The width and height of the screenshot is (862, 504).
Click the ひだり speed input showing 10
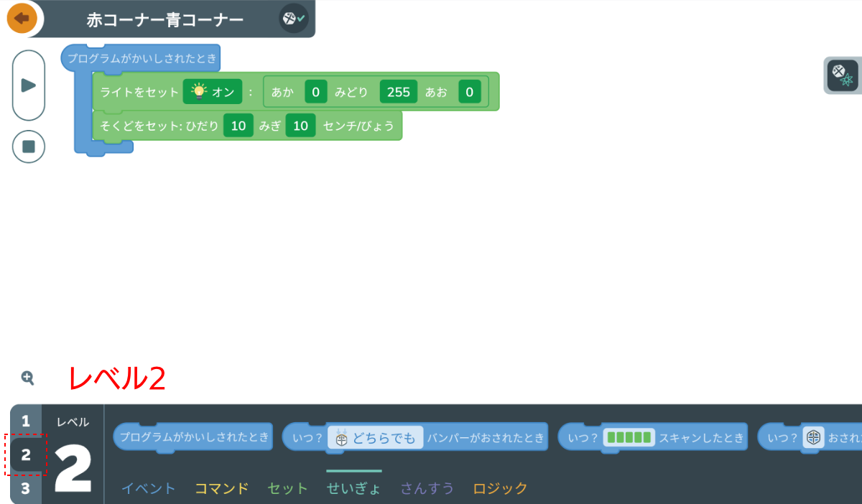[x=238, y=125]
